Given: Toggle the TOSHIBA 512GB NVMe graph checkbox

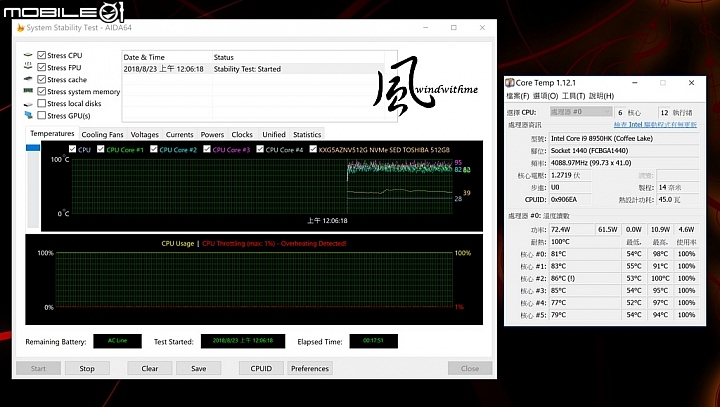Looking at the screenshot, I should click(313, 149).
